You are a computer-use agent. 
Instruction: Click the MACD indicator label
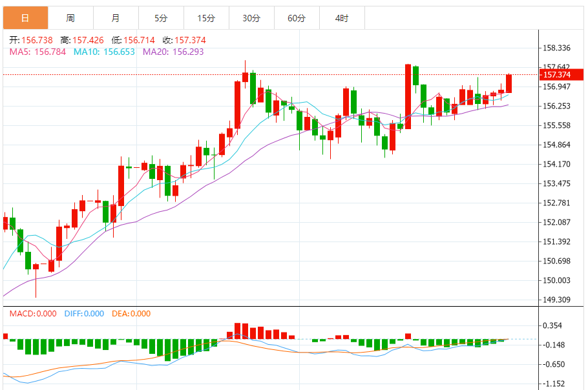(x=34, y=314)
